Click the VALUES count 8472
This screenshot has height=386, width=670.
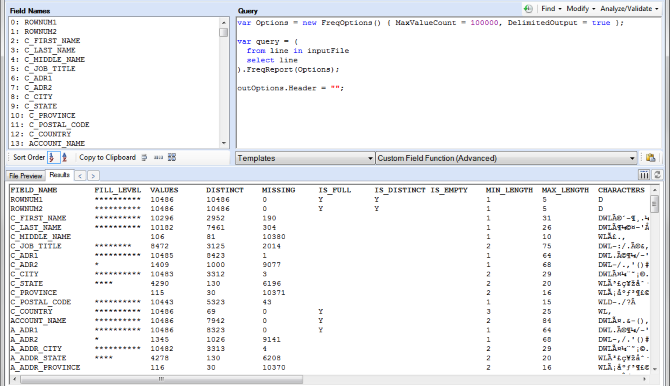(x=159, y=246)
